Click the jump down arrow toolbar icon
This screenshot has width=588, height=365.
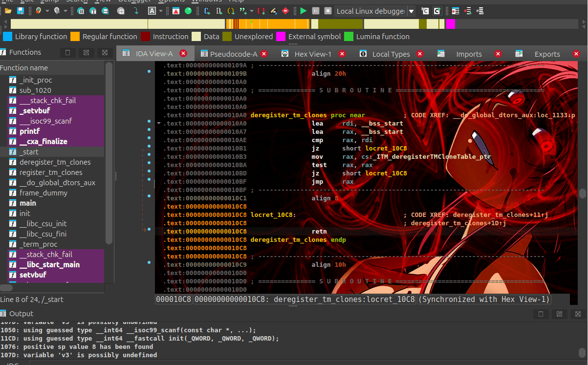(136, 11)
